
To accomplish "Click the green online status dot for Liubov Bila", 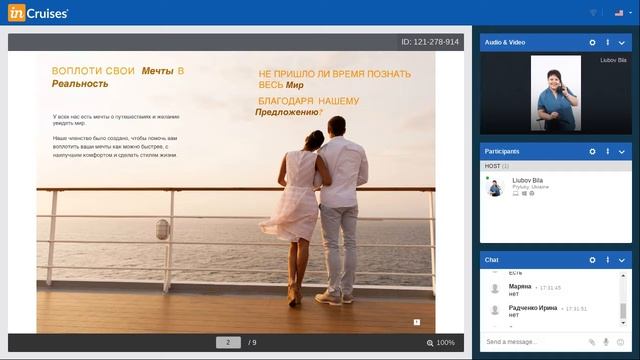I will tap(487, 178).
